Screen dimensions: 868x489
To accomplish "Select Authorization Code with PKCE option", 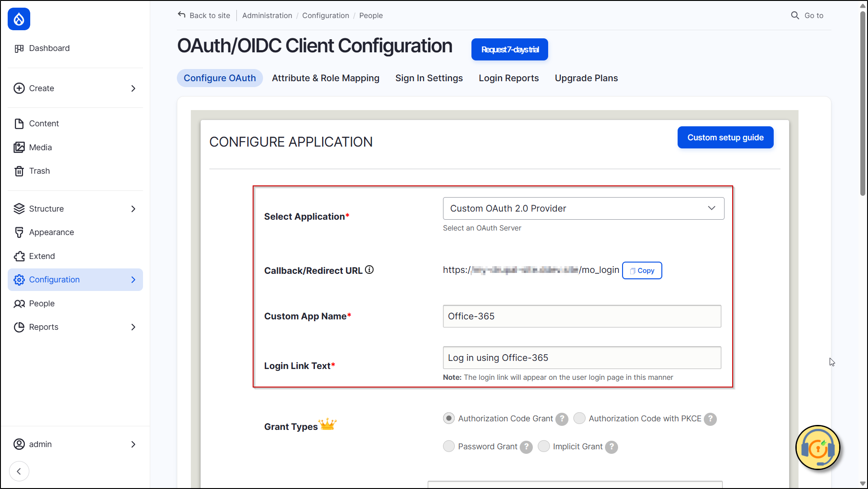I will click(x=579, y=419).
